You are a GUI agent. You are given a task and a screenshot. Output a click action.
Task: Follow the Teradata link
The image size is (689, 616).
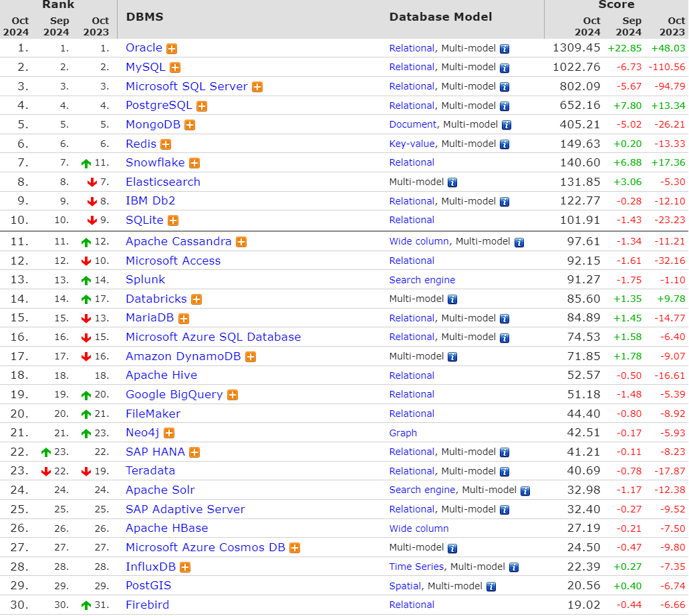150,471
